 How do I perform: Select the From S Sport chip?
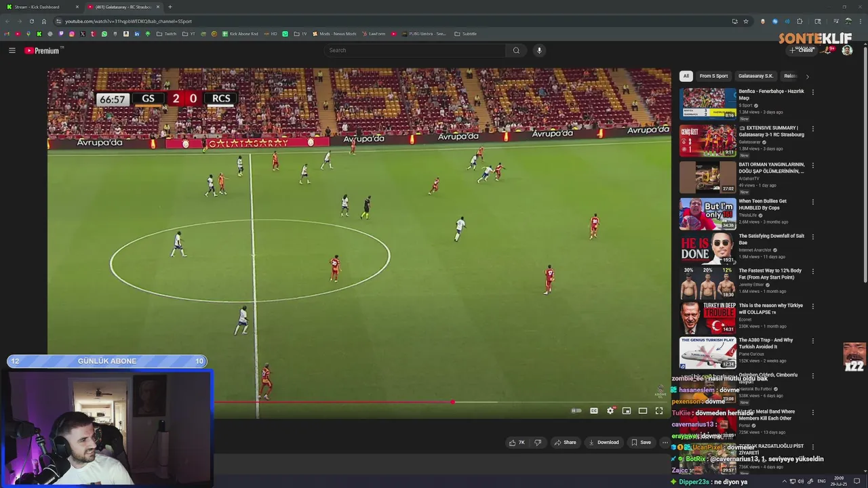pos(713,76)
